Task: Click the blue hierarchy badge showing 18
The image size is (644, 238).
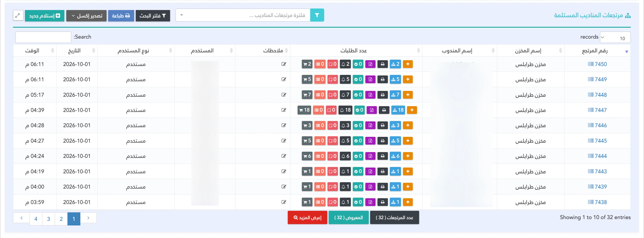Action: tap(398, 110)
